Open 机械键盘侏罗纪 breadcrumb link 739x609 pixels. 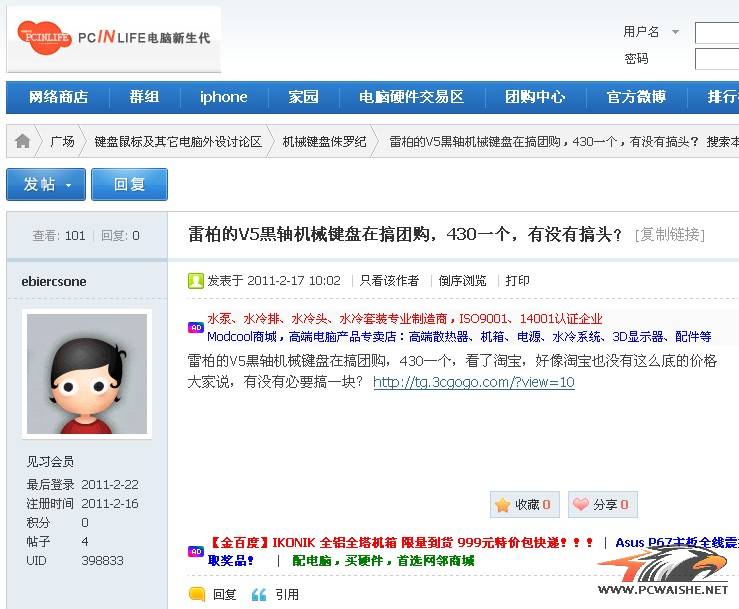324,141
